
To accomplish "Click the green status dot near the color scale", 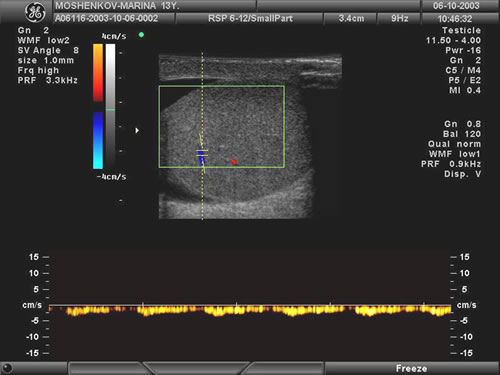I will [x=141, y=35].
